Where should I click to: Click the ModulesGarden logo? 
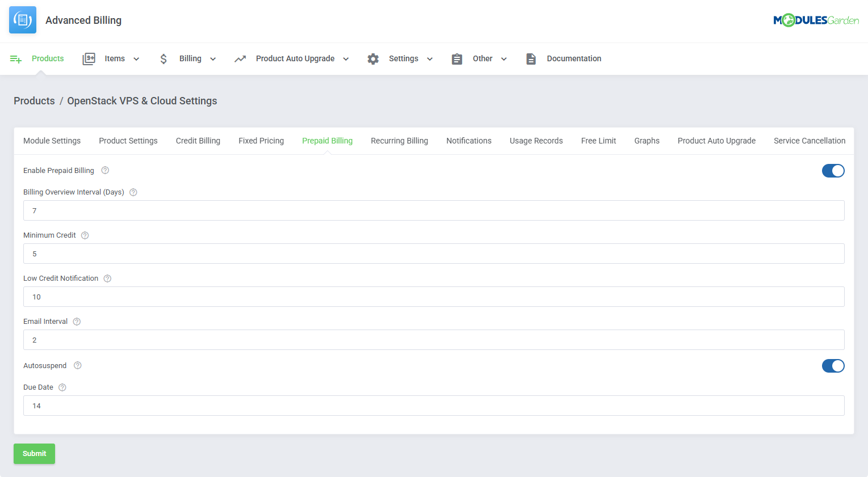click(816, 20)
